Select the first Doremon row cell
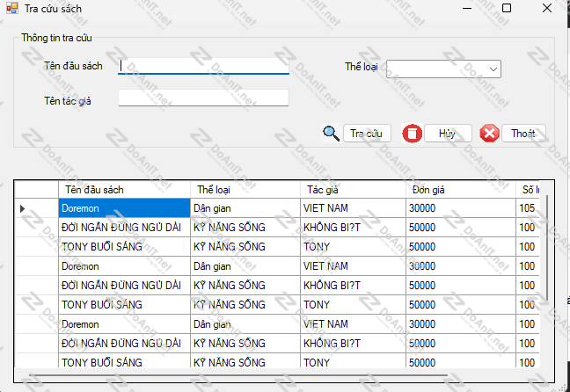 coord(123,208)
